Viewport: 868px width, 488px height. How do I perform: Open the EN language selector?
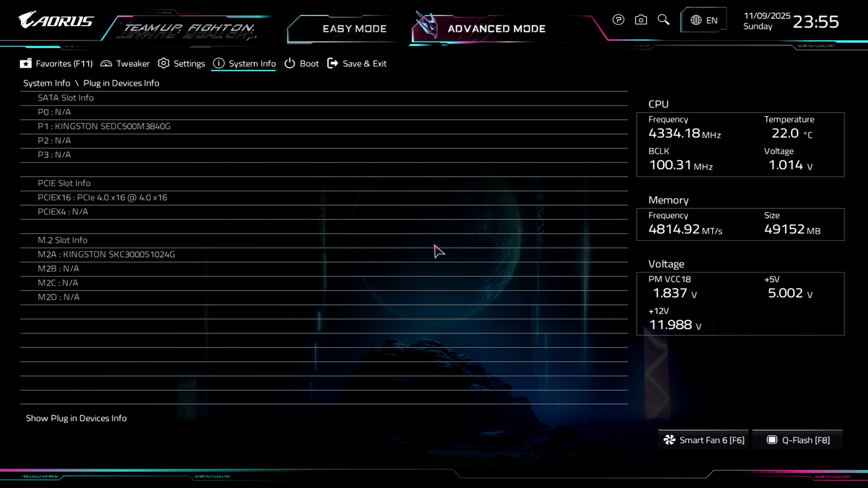pyautogui.click(x=703, y=20)
